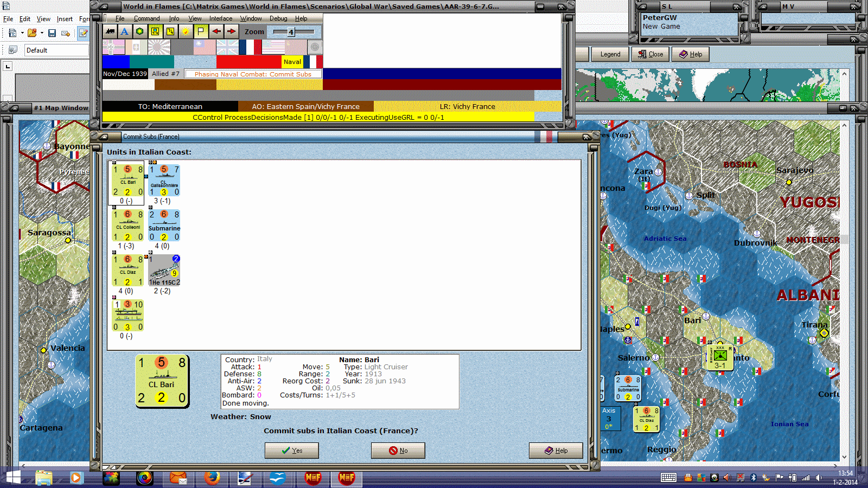
Task: Click the blue letter A toolbar icon
Action: click(x=125, y=31)
